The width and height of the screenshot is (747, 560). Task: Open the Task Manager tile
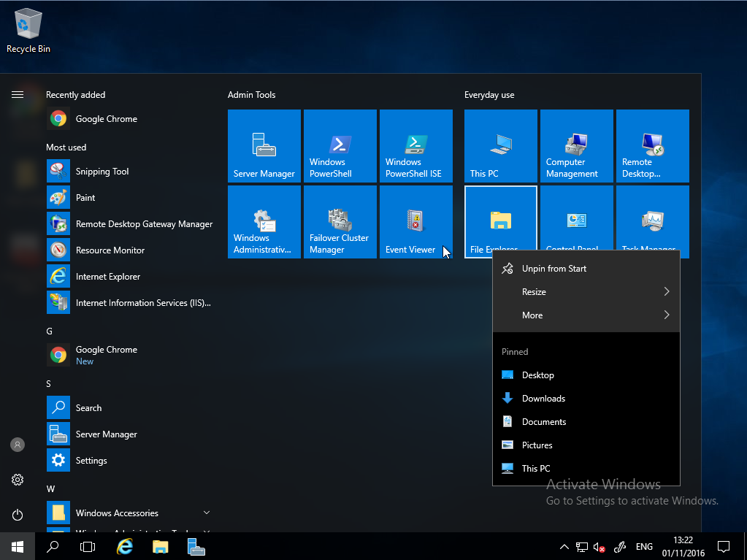(652, 218)
